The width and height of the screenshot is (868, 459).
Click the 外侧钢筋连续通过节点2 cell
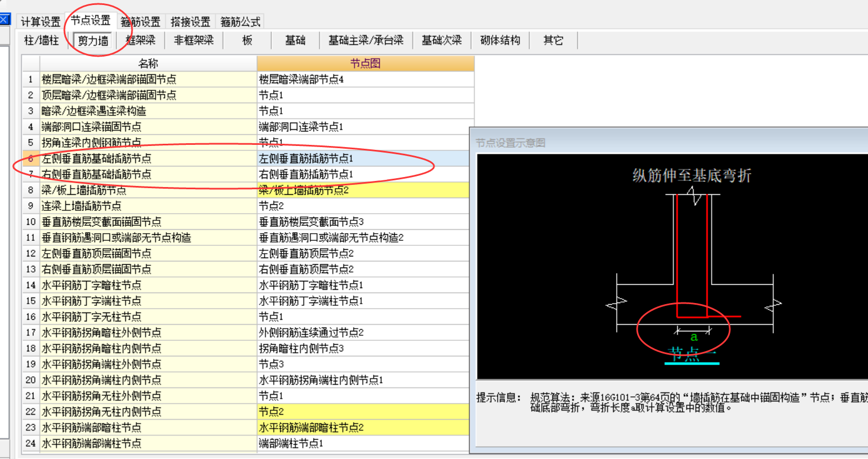(363, 332)
